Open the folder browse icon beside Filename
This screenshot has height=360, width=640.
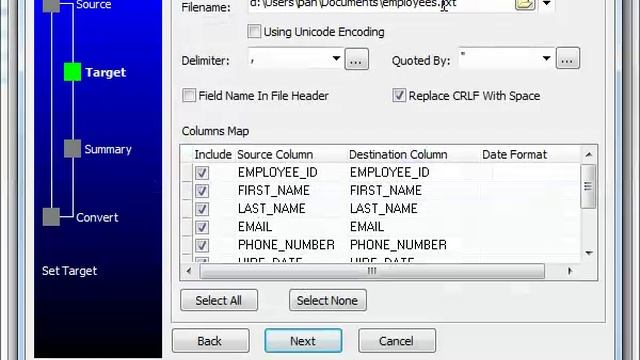(525, 4)
